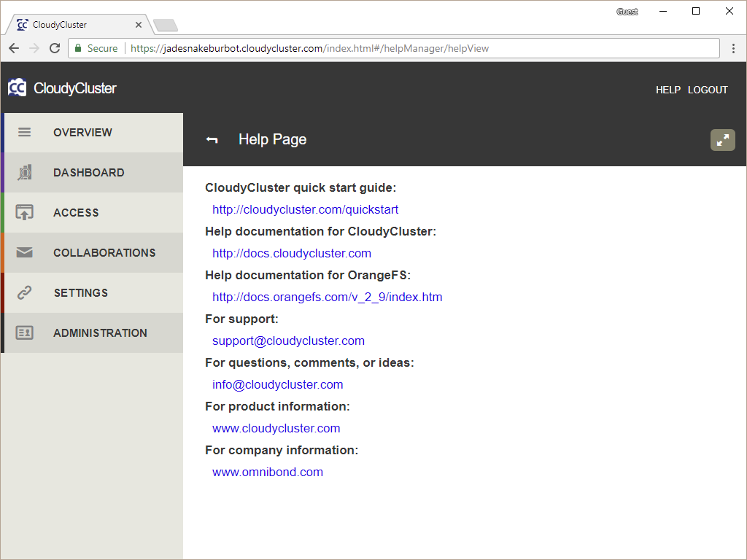Open the www.cloudycluster.com link
The width and height of the screenshot is (747, 560).
(x=276, y=429)
